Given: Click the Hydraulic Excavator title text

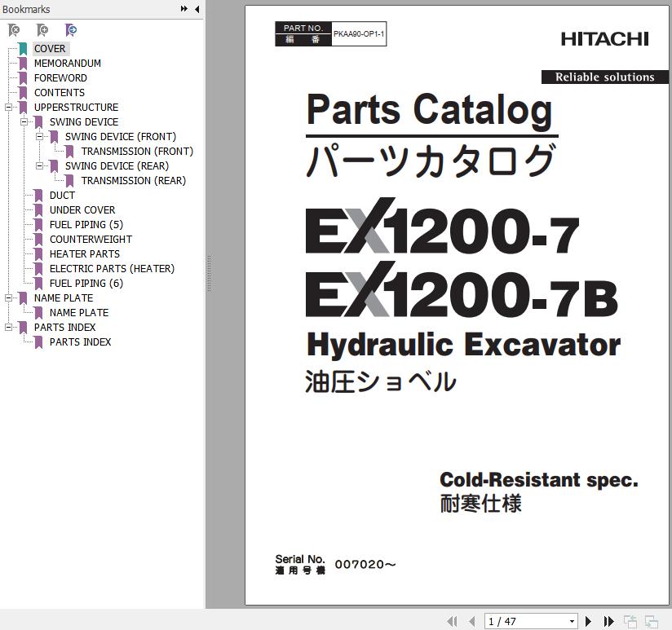Looking at the screenshot, I should pos(464,345).
